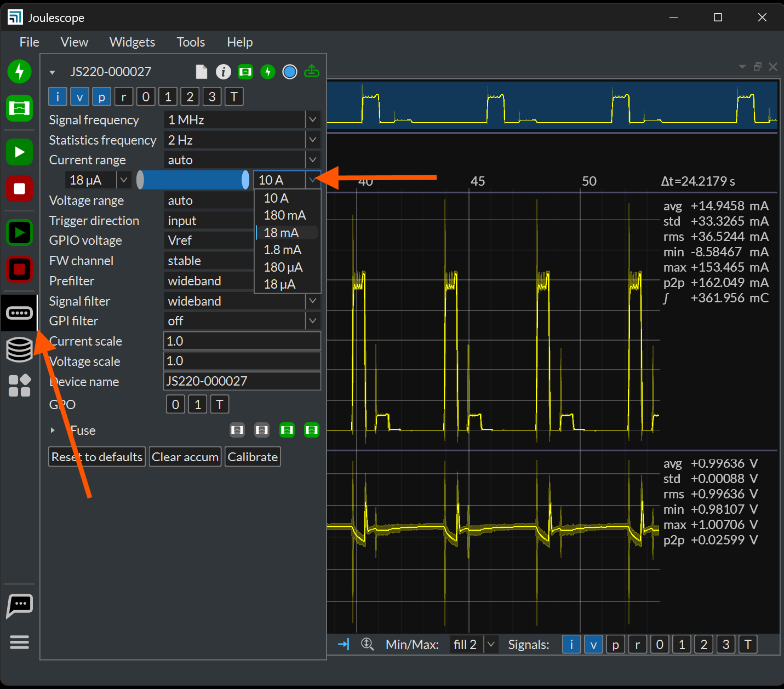Click the Device name input field
784x689 pixels.
242,381
